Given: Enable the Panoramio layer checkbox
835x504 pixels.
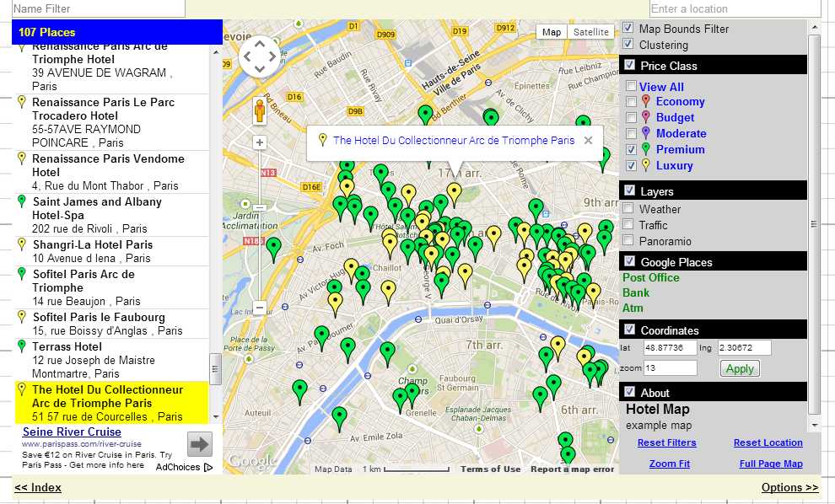Looking at the screenshot, I should (x=628, y=240).
